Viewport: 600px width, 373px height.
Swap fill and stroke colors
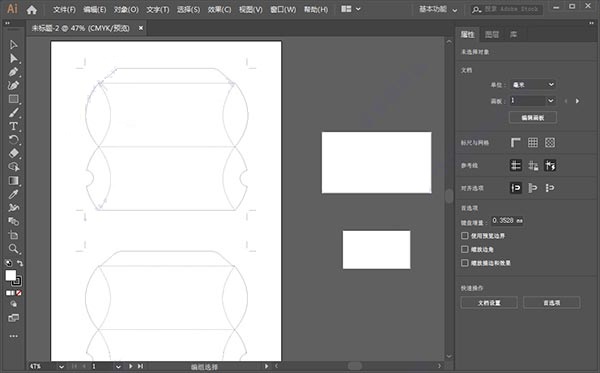tap(20, 263)
